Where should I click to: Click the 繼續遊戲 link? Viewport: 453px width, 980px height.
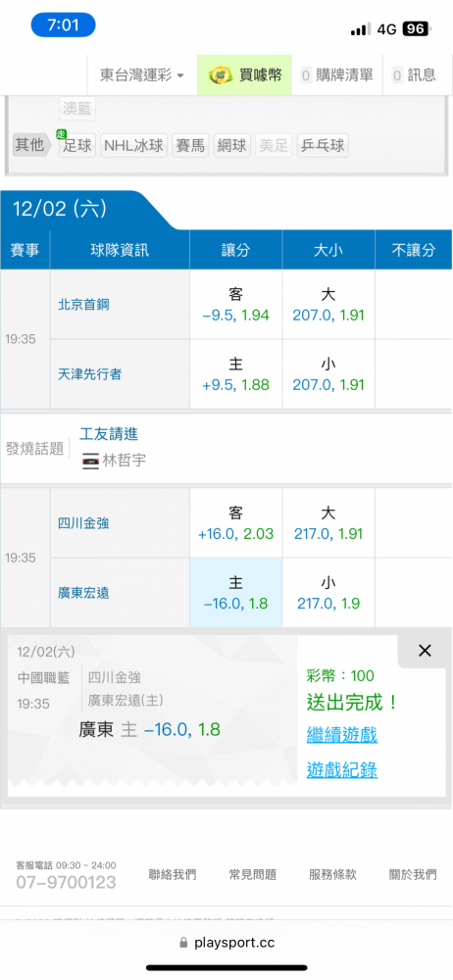341,734
